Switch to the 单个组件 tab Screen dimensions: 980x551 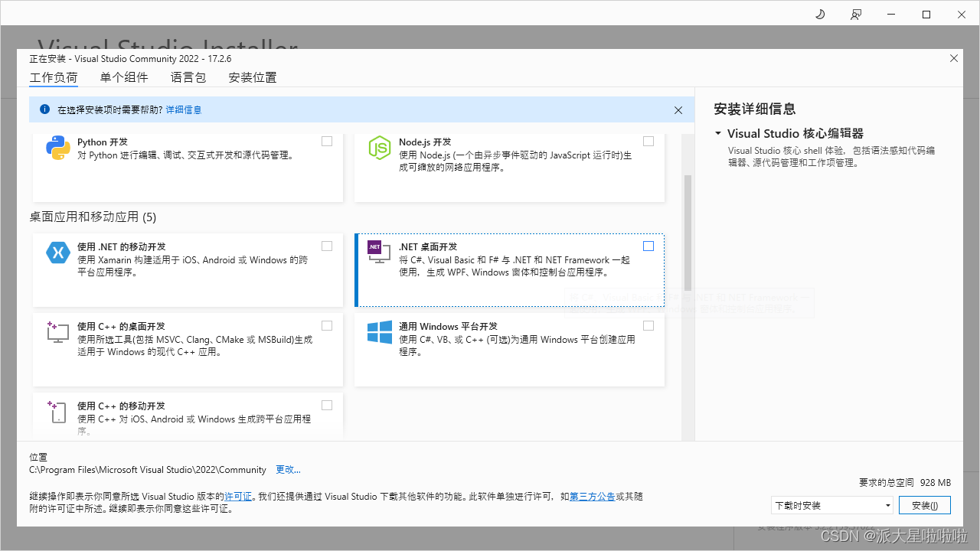[x=124, y=77]
